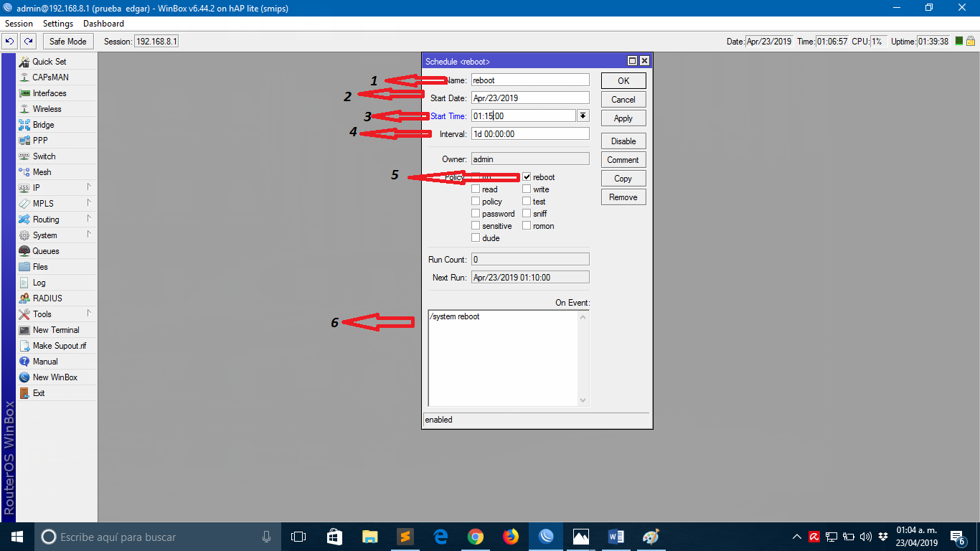Uncheck the reboot policy checkbox
Viewport: 980px width, 551px height.
point(527,177)
